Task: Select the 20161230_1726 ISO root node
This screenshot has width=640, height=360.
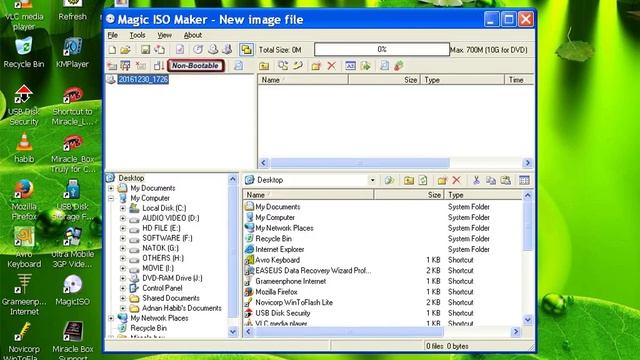Action: [143, 79]
